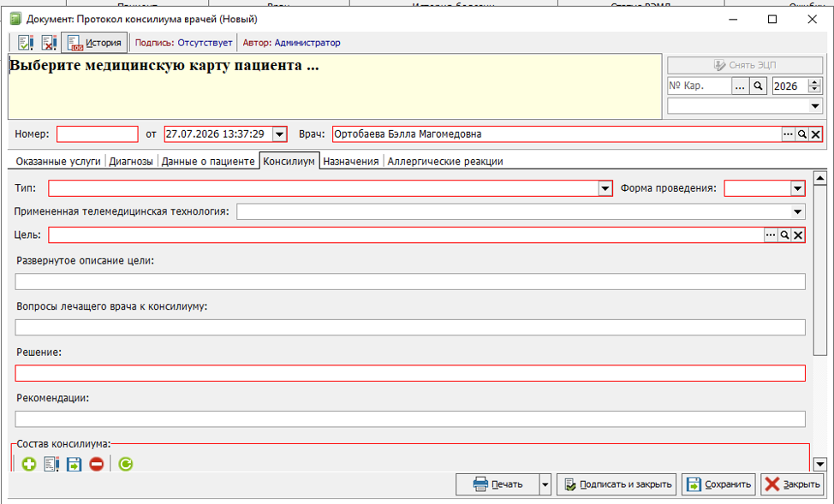Save consilium member with floppy disk arrow icon
The image size is (834, 504).
74,464
